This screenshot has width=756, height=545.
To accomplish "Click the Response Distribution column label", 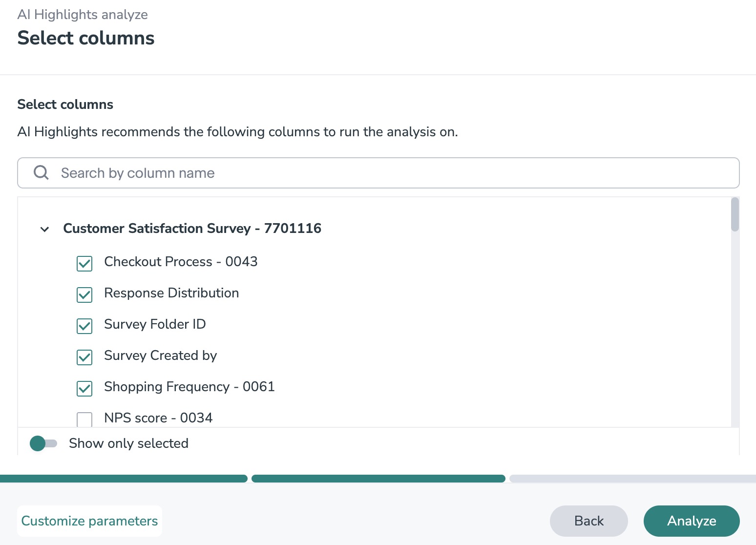I will [171, 293].
